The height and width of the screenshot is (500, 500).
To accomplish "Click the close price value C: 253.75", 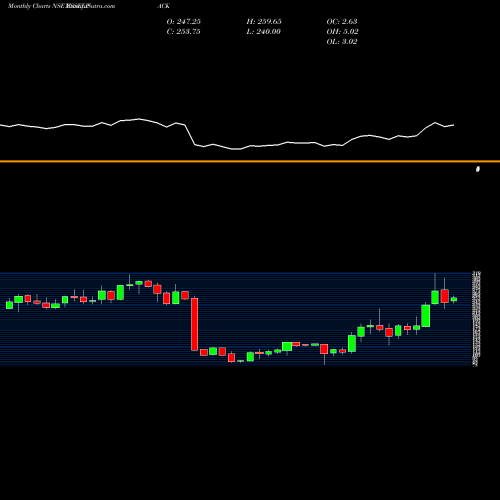I will [x=183, y=32].
